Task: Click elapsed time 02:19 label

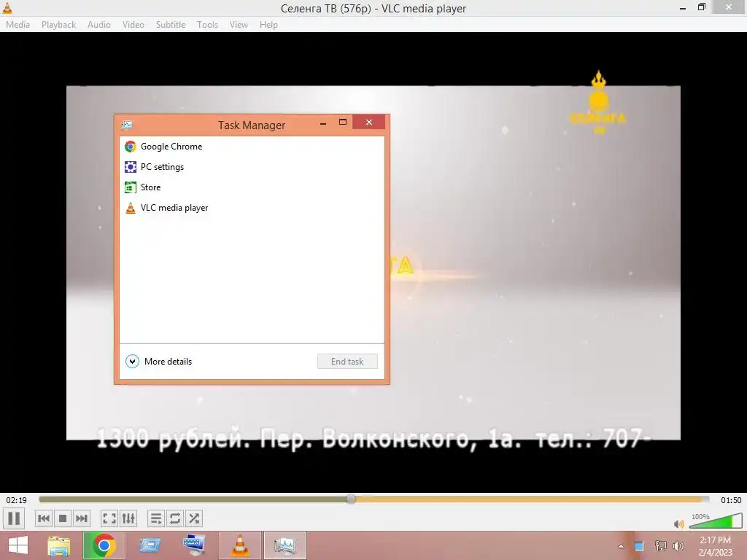Action: 16,500
